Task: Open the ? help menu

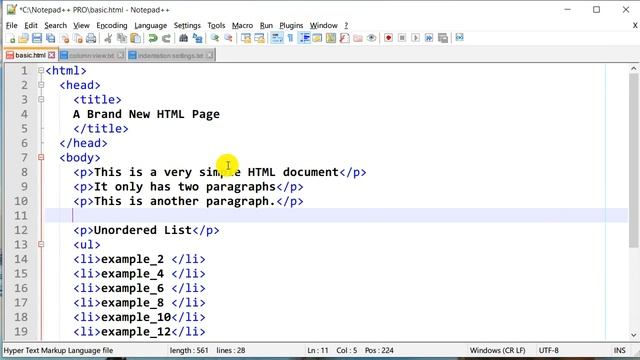Action: (346, 25)
